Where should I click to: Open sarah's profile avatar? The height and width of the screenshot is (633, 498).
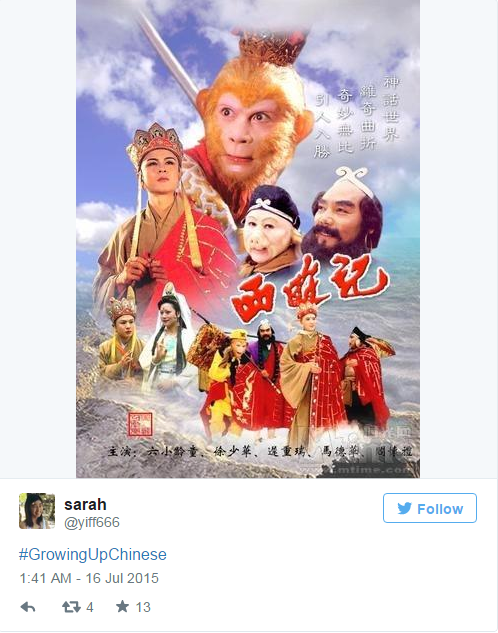[37, 511]
